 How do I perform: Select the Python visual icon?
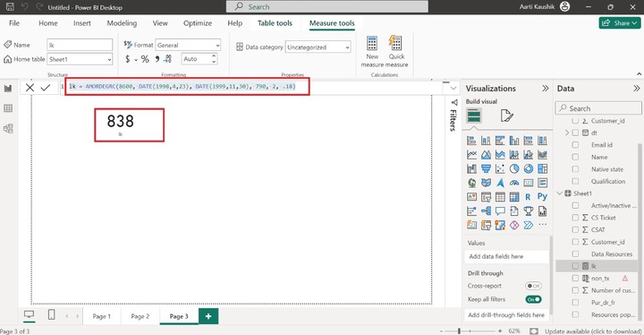click(542, 197)
